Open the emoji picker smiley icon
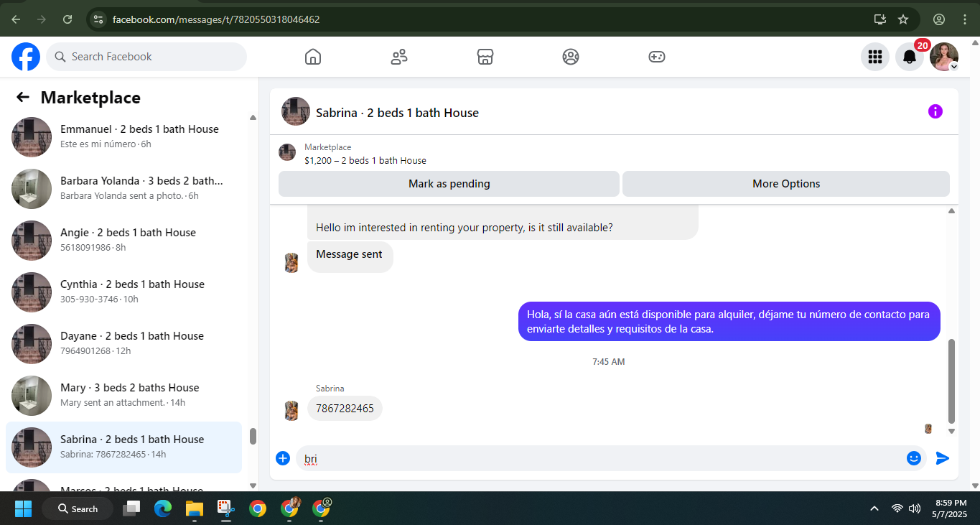 [914, 458]
